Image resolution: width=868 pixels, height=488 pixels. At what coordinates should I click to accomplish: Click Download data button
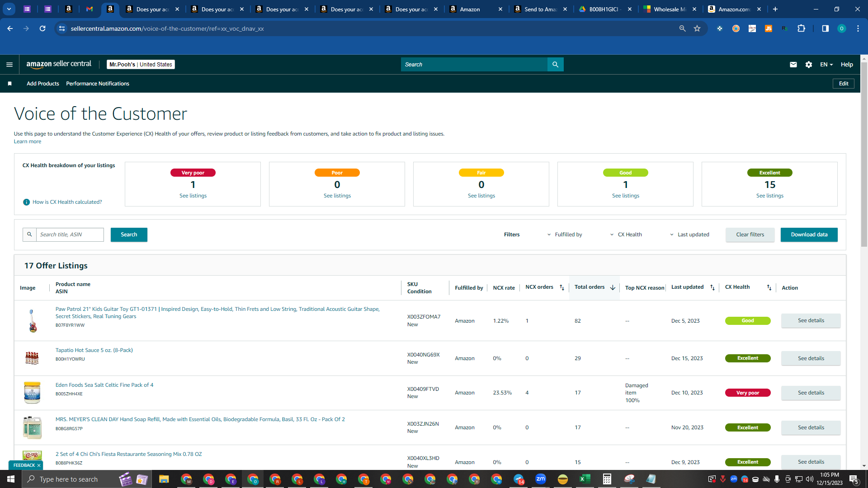click(809, 235)
